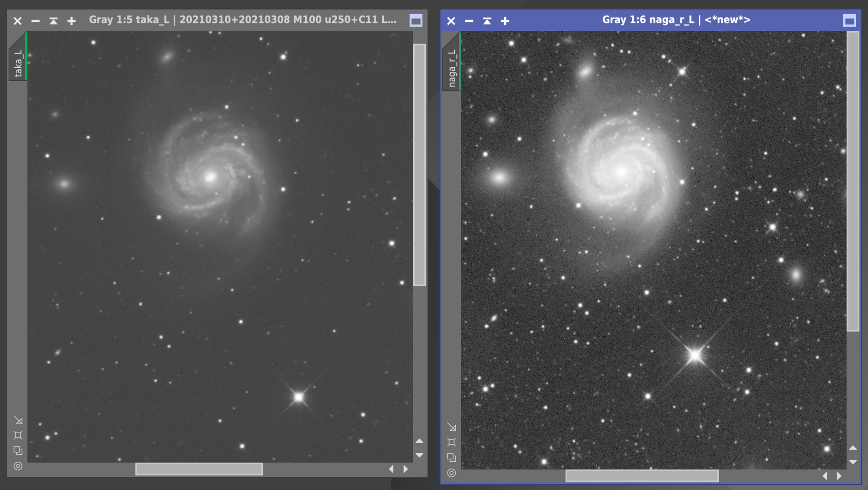Iconify the taka_L window with minus button
Image resolution: width=868 pixels, height=490 pixels.
36,21
